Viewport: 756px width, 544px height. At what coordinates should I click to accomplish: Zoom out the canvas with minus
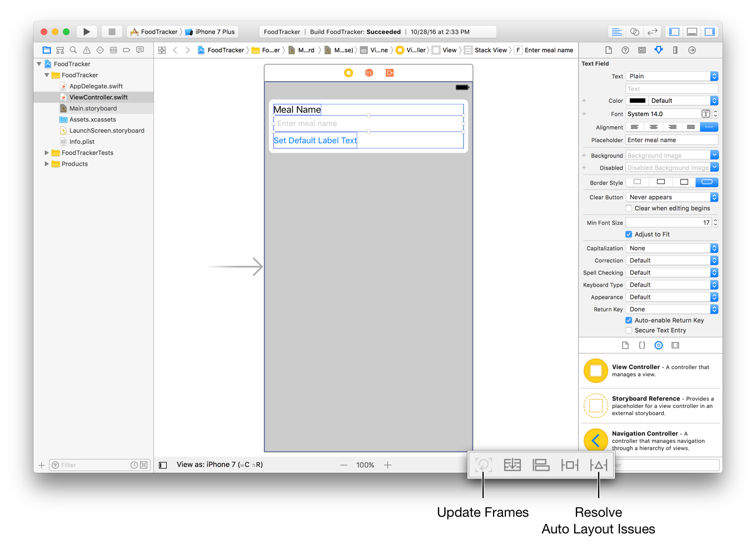[x=344, y=465]
